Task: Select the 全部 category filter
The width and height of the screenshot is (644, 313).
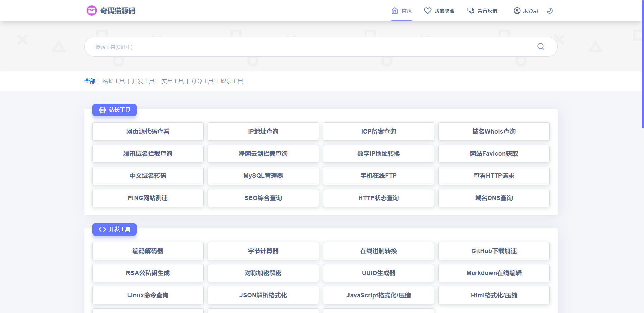Action: (90, 81)
